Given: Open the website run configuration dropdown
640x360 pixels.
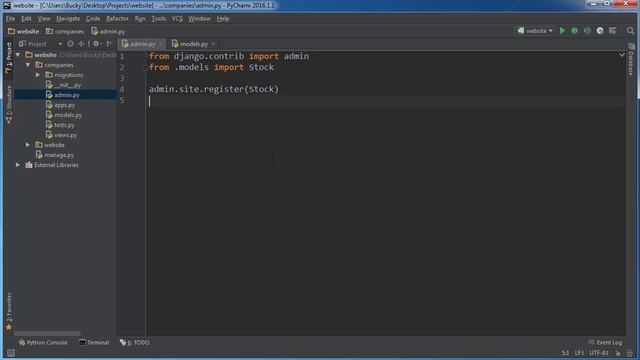Looking at the screenshot, I should (535, 31).
